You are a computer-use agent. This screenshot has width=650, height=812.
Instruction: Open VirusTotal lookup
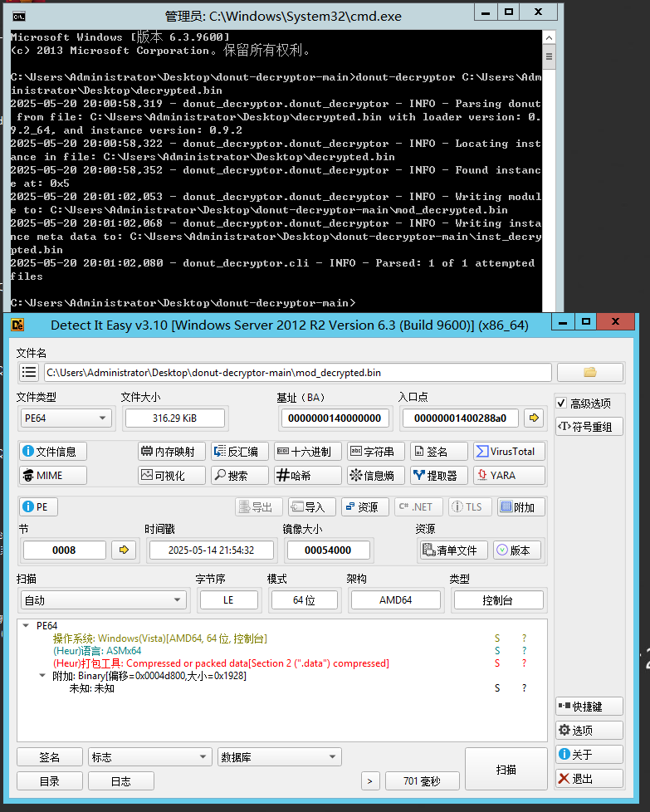[509, 452]
